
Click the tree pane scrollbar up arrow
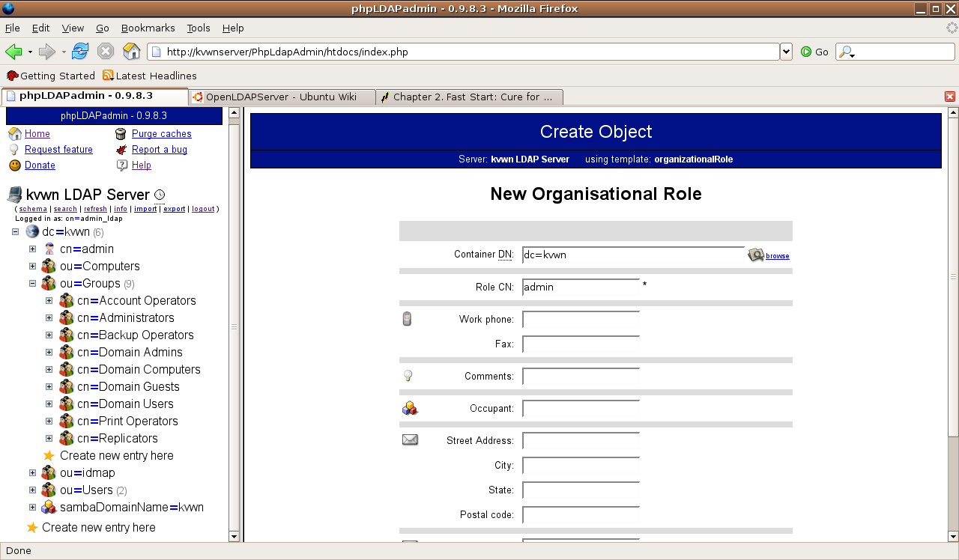coord(234,113)
